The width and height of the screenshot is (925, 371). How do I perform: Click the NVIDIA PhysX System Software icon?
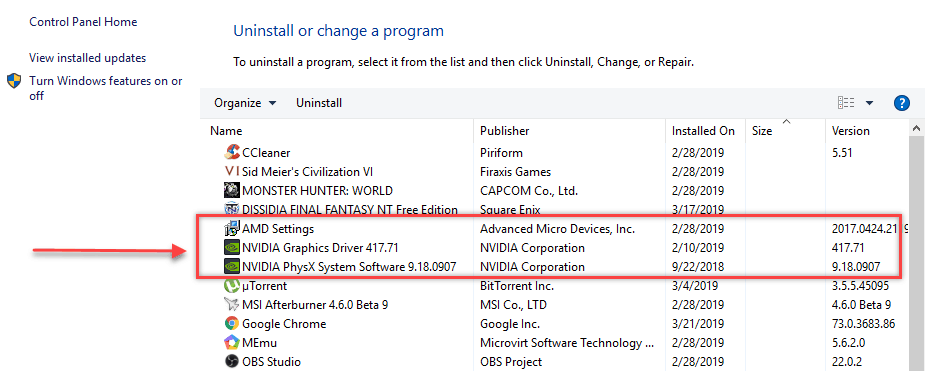pos(232,267)
